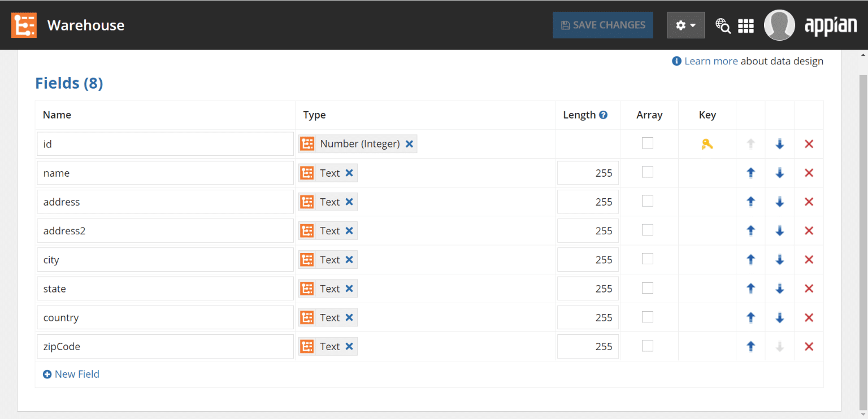
Task: Open the settings gear dropdown
Action: tap(685, 25)
